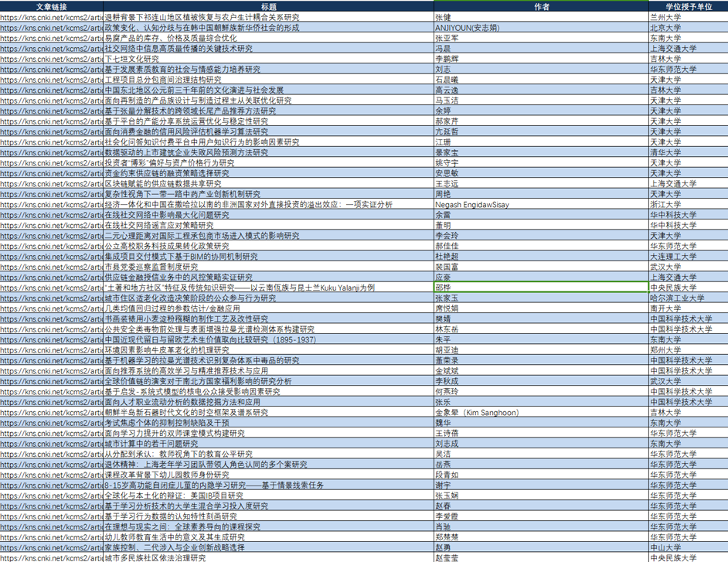Click title 公立高校职务科技成果转化政策研究
Screen dimensions: 728x562
click(x=167, y=246)
